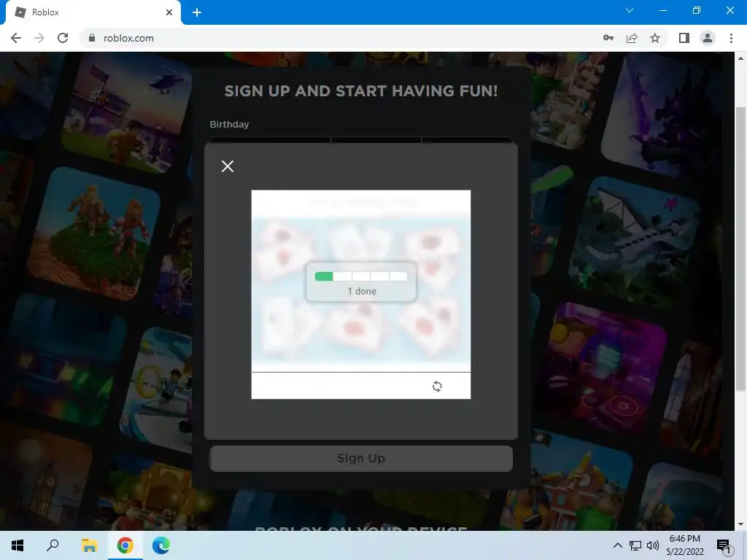This screenshot has width=747, height=560.
Task: Click the scroll up arrow of page scrollbar
Action: (740, 58)
